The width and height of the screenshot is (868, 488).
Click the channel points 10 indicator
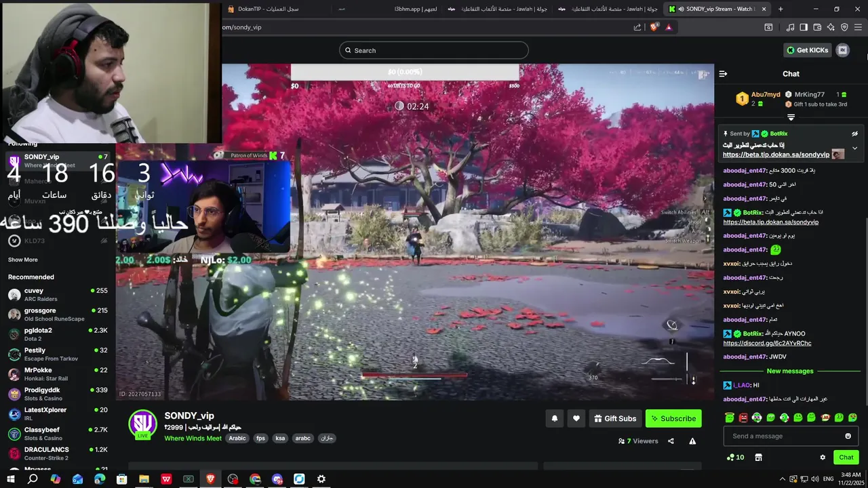tap(735, 457)
